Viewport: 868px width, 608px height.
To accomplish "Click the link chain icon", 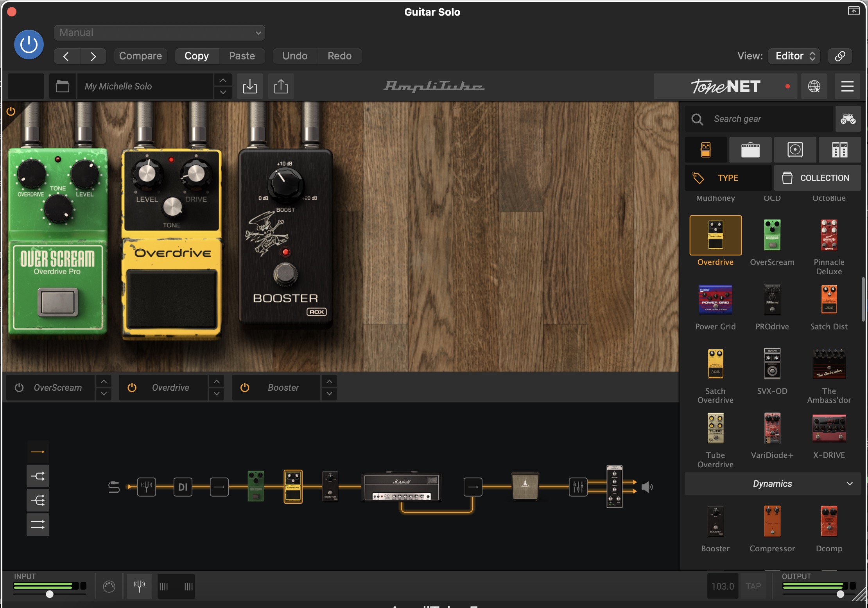I will click(x=840, y=56).
